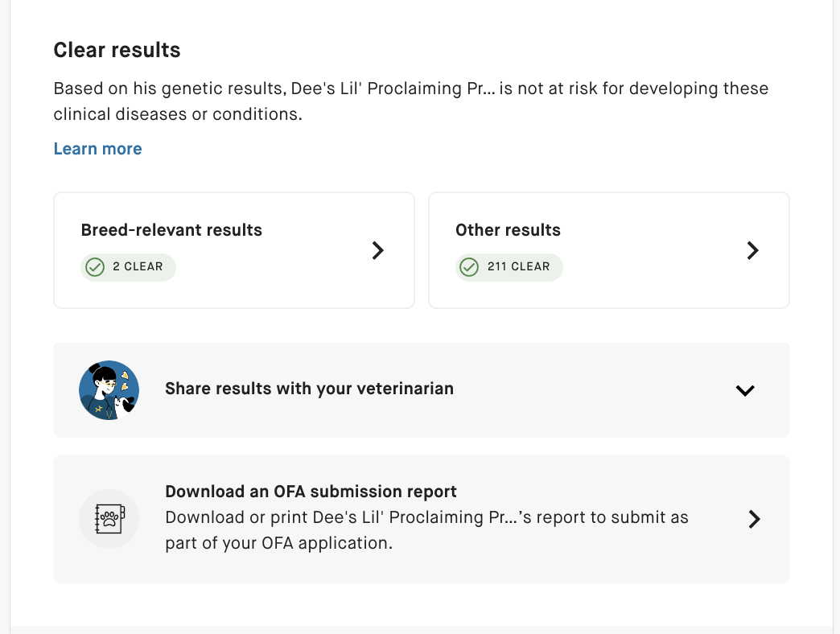The image size is (840, 634).
Task: Click the OFA report notebook paw icon
Action: click(109, 519)
